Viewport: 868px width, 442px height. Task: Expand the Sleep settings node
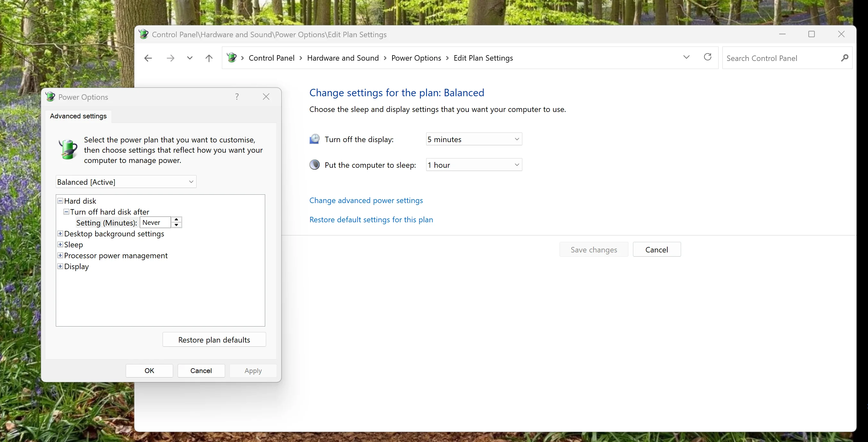pos(60,244)
